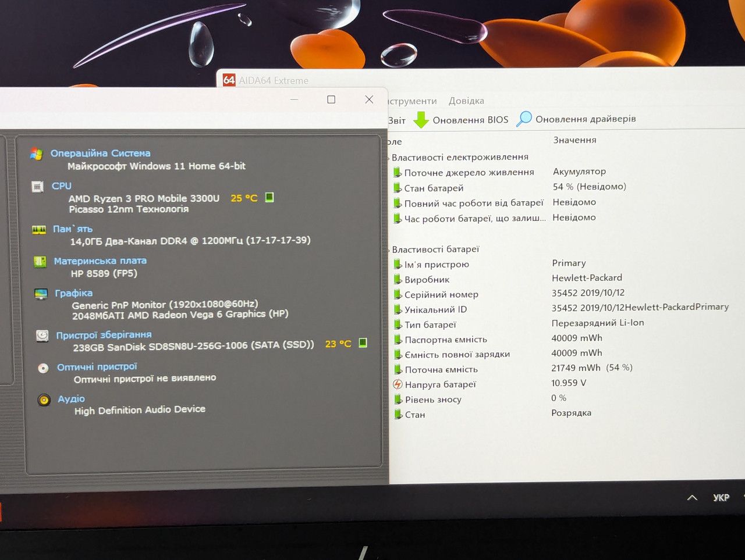Click the HP 8589 (FP5) motherboard text
The image size is (745, 560).
tap(104, 273)
